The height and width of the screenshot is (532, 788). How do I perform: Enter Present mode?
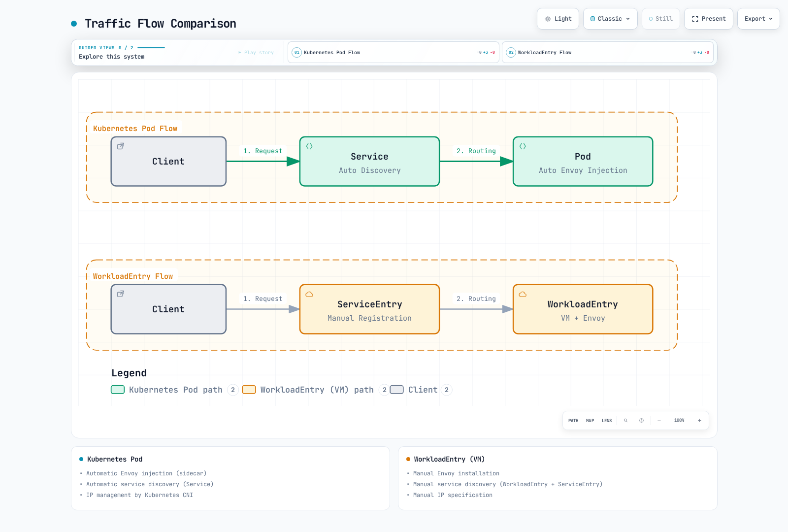point(708,19)
